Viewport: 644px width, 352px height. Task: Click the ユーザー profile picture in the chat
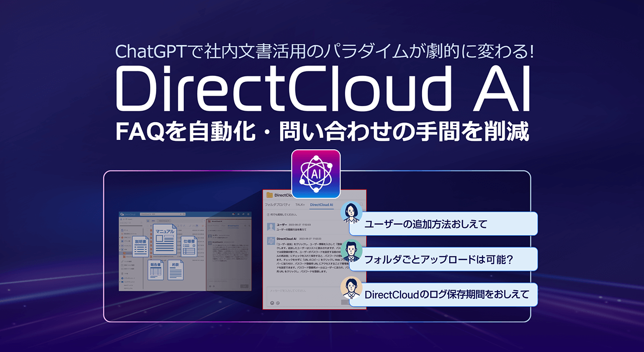pyautogui.click(x=271, y=226)
